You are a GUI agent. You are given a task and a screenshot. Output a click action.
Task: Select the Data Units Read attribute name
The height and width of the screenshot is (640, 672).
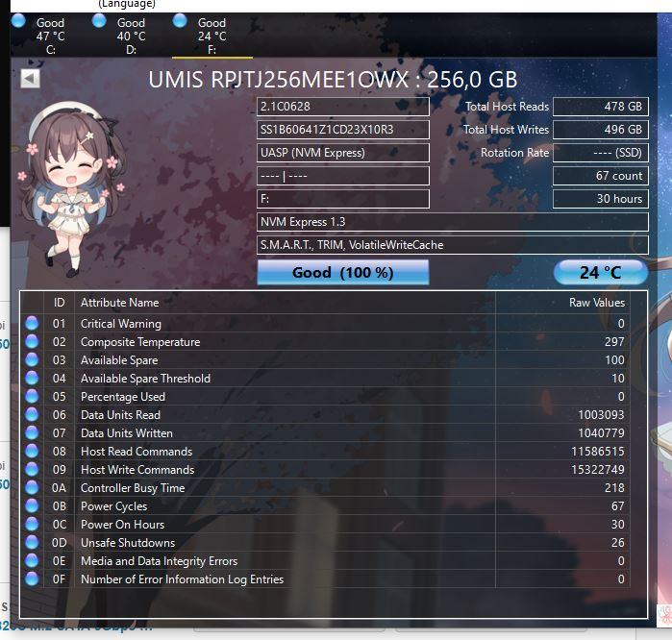pyautogui.click(x=120, y=415)
